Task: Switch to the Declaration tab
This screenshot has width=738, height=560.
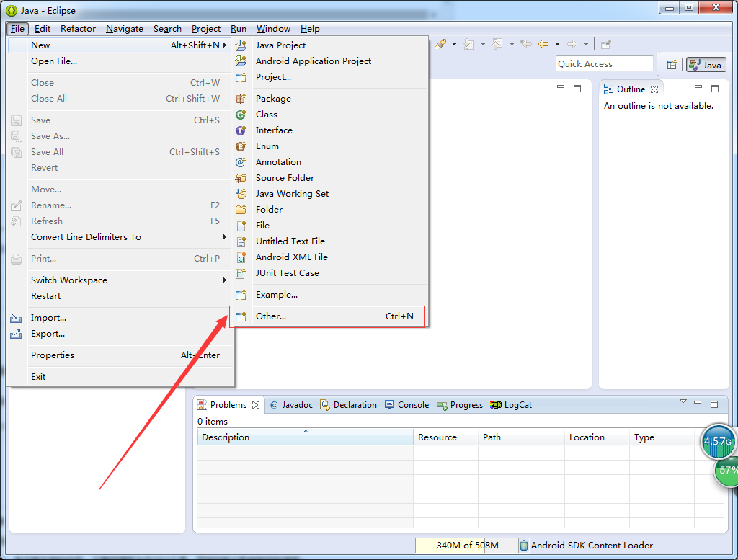Action: click(348, 405)
